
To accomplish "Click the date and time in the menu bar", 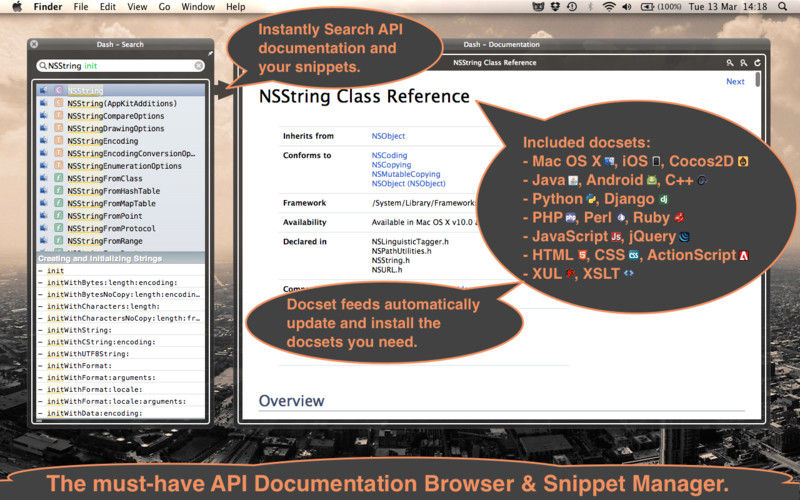I will (x=728, y=7).
